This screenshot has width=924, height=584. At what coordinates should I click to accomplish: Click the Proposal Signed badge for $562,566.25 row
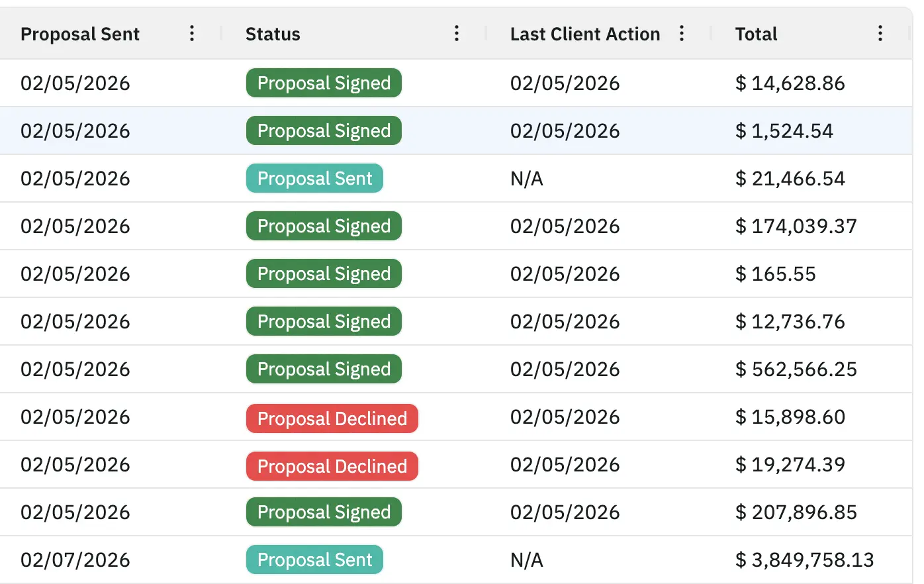pyautogui.click(x=324, y=369)
